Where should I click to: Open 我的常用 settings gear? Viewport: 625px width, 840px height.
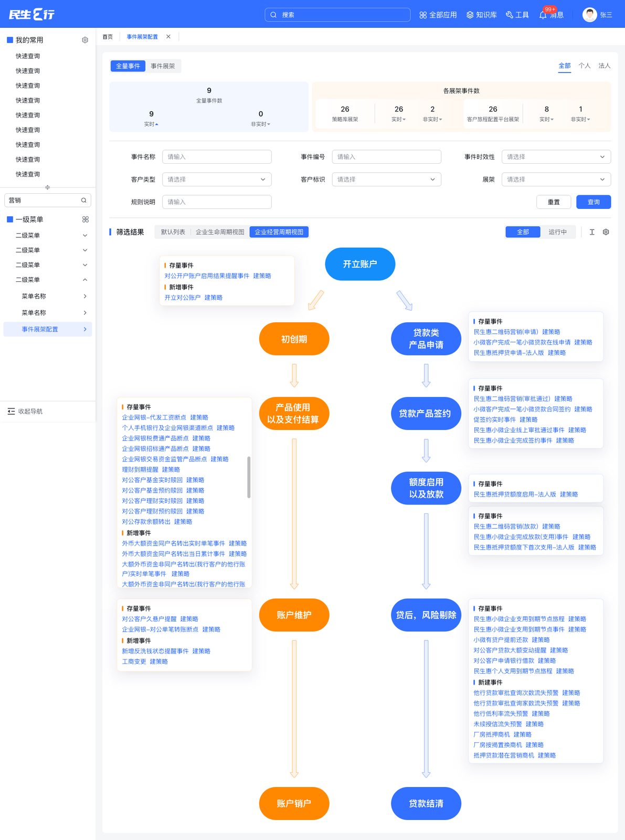[x=85, y=40]
